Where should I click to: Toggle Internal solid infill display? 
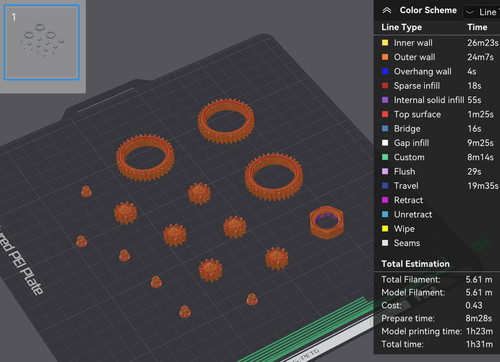[429, 100]
